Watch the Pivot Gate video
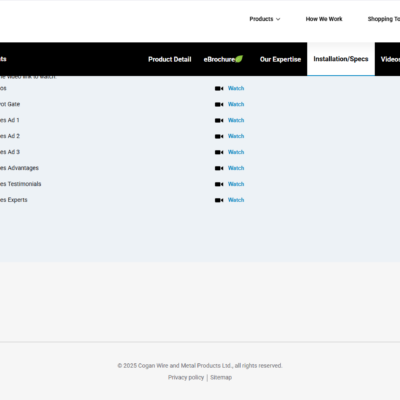 236,104
